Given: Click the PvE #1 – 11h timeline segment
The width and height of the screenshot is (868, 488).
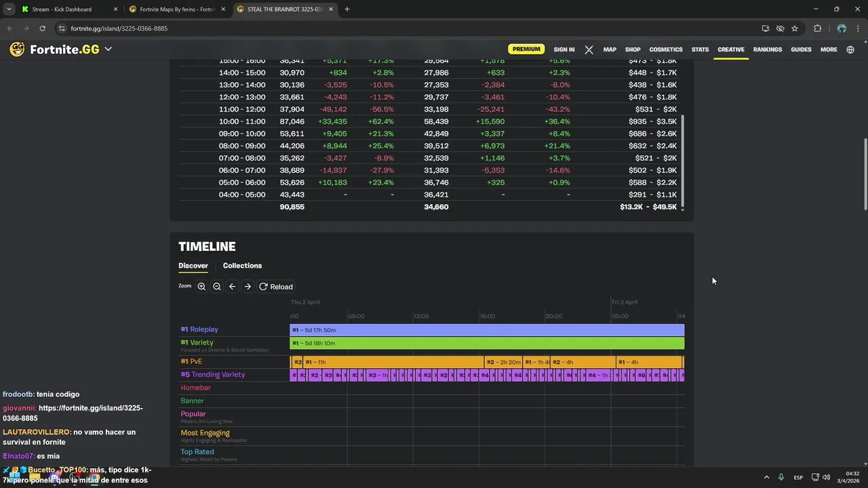Looking at the screenshot, I should [x=393, y=362].
